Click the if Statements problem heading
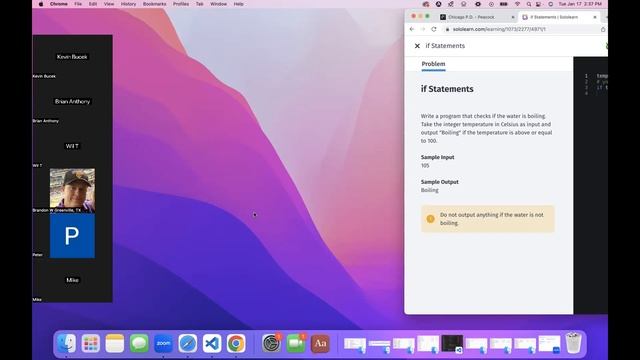The width and height of the screenshot is (640, 360). pyautogui.click(x=447, y=89)
